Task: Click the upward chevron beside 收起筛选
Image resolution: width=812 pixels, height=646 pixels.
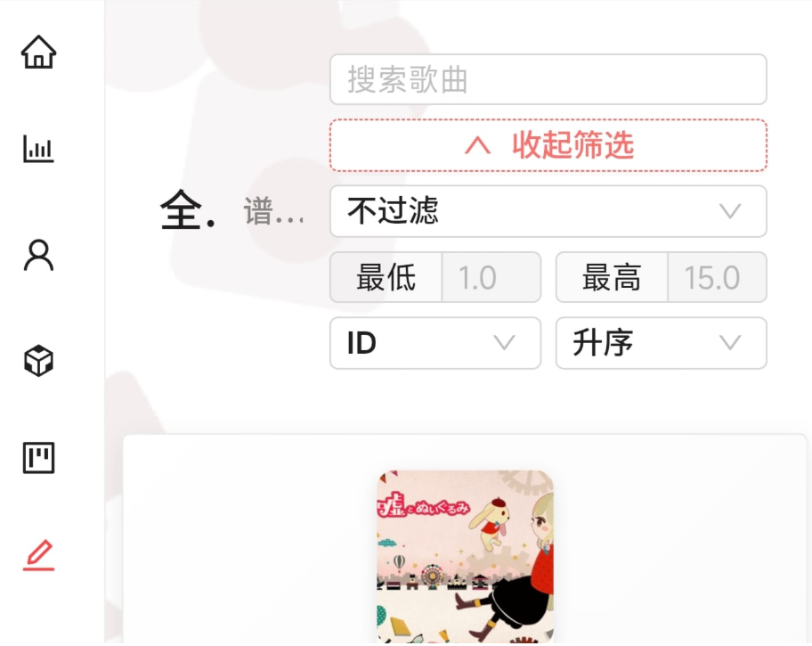Action: (x=477, y=146)
